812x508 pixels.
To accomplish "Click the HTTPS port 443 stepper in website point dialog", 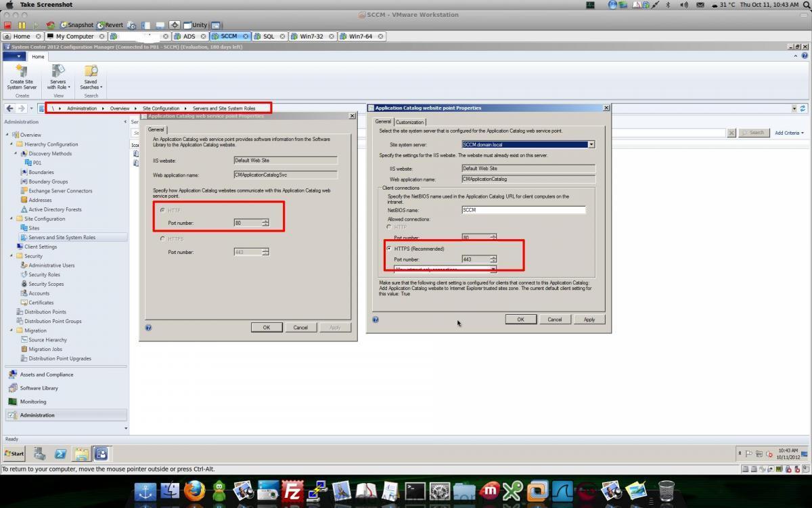I will click(493, 259).
